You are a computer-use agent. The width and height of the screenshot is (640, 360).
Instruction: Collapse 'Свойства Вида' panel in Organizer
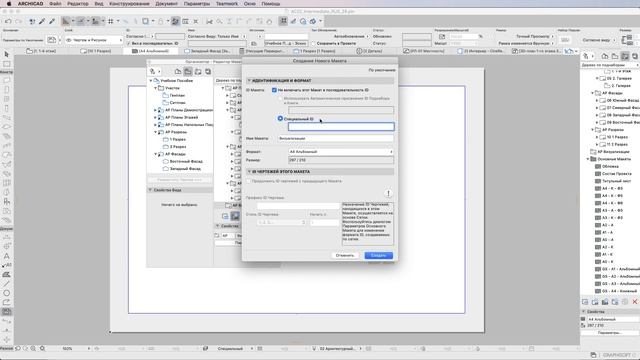(x=150, y=190)
